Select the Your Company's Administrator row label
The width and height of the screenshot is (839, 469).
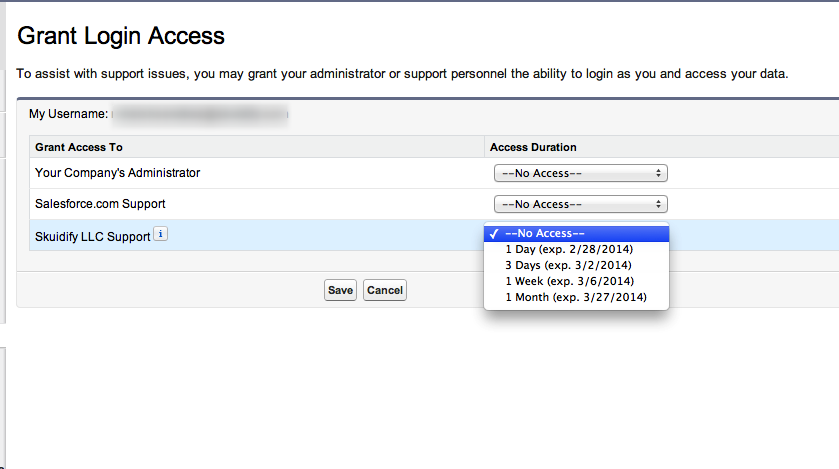[x=117, y=173]
